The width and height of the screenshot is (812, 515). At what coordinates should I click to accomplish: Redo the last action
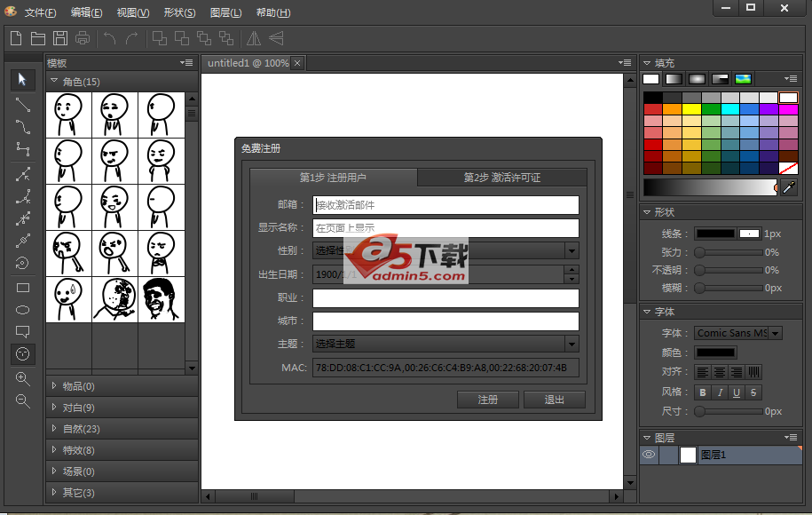coord(131,38)
